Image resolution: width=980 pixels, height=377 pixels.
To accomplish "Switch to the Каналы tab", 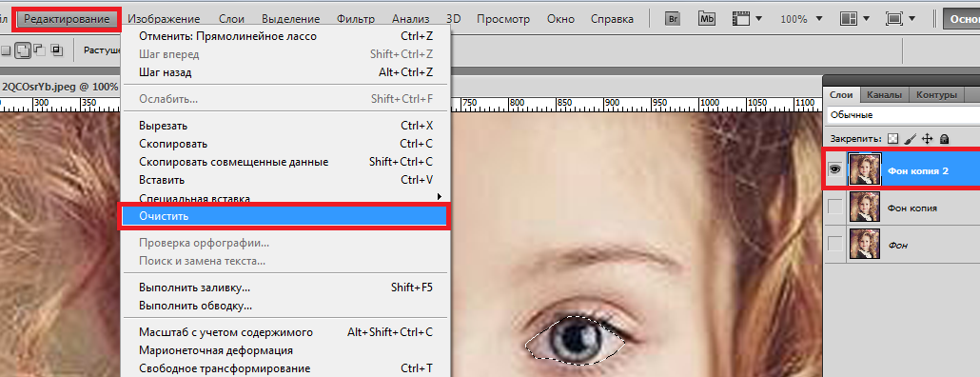I will click(884, 95).
